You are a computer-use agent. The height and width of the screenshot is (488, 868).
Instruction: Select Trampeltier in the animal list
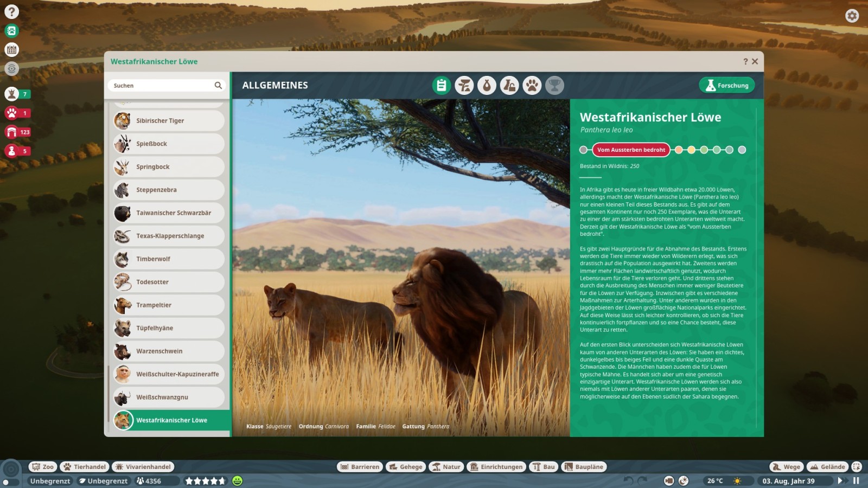(169, 305)
